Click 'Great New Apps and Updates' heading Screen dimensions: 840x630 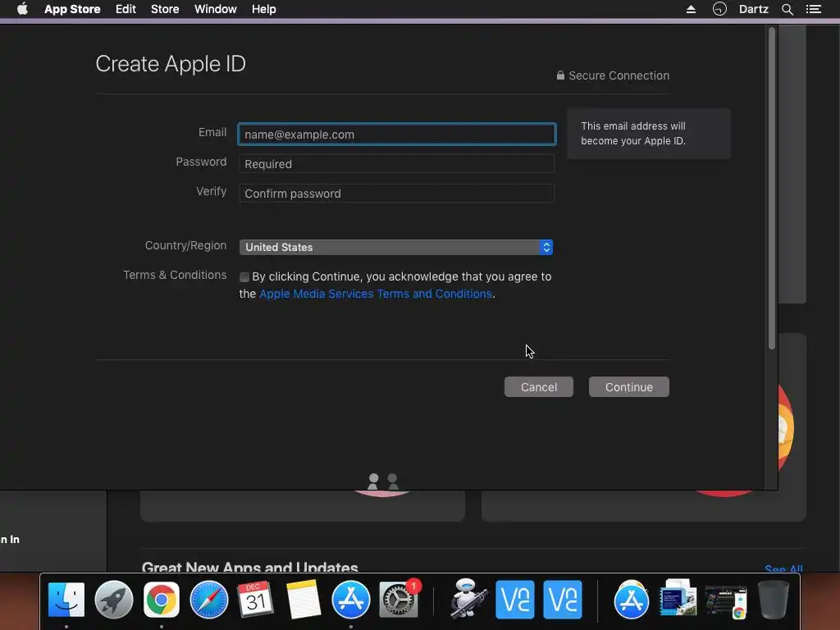pos(249,568)
